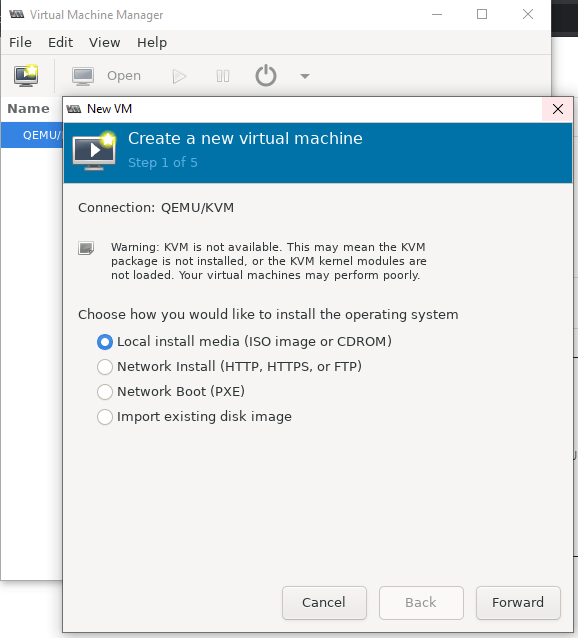Select Local install media radio option
The height and width of the screenshot is (638, 578).
pyautogui.click(x=105, y=342)
